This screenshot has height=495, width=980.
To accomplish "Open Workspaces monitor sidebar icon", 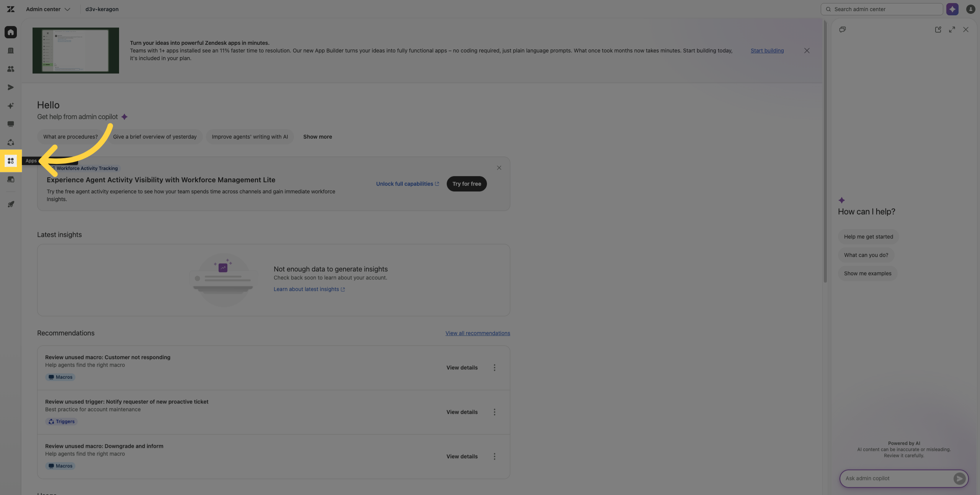I will click(11, 124).
